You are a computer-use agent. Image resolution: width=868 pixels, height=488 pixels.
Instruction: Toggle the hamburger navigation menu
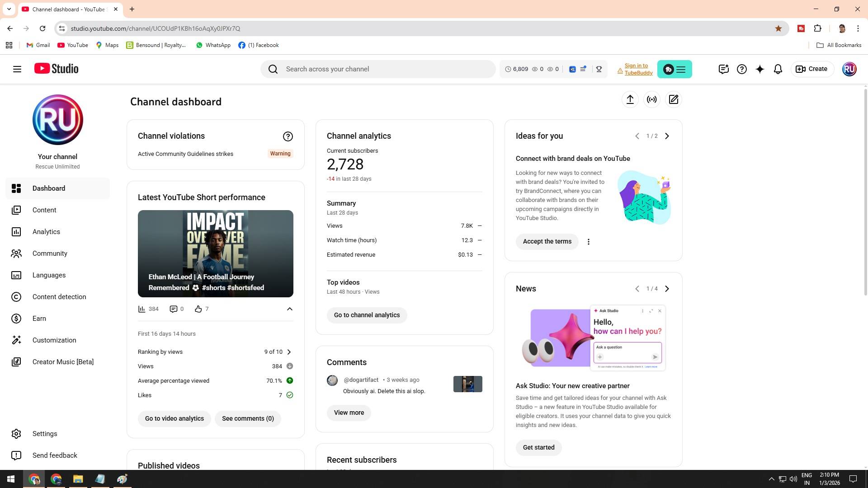(x=17, y=69)
